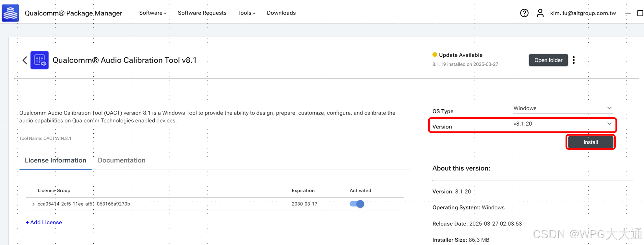644x245 pixels.
Task: Click the 2030-03-17 expiration date cell
Action: 304,204
